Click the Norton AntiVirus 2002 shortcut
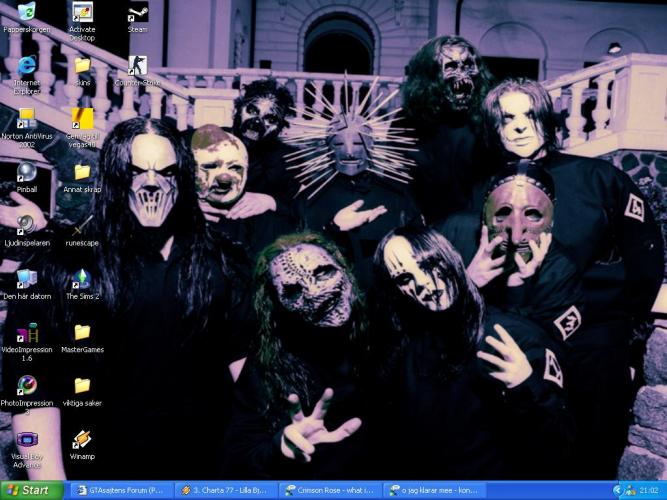Screen dimensions: 667x500 tap(27, 119)
